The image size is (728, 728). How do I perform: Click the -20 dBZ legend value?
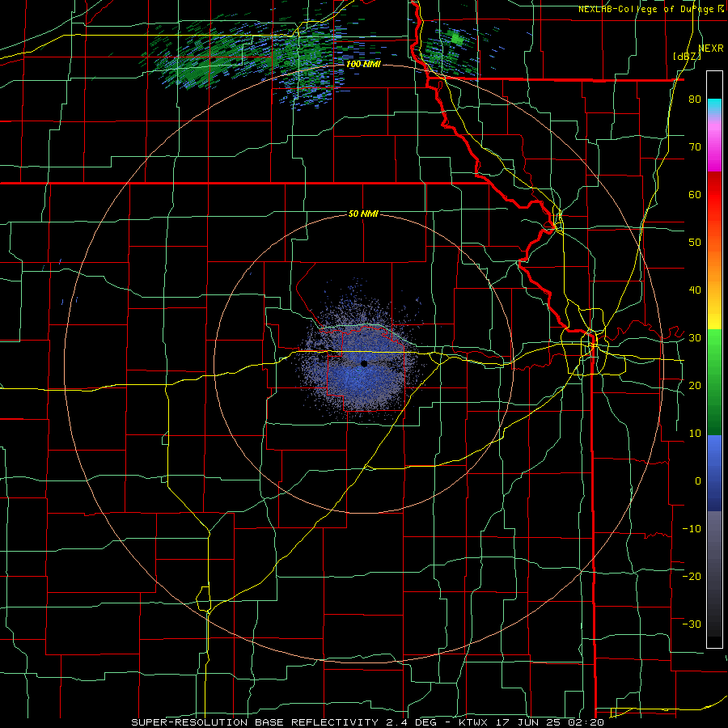click(692, 577)
